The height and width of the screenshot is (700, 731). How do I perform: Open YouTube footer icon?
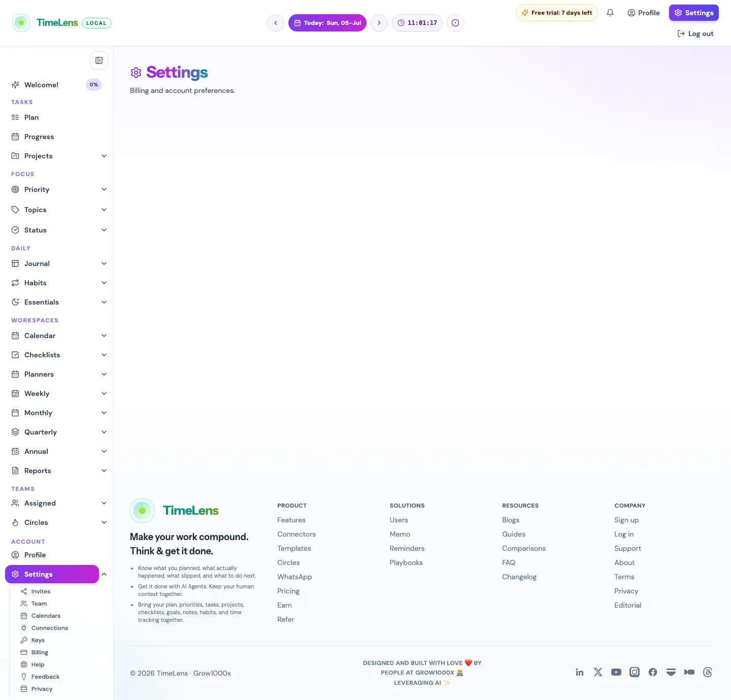[616, 672]
